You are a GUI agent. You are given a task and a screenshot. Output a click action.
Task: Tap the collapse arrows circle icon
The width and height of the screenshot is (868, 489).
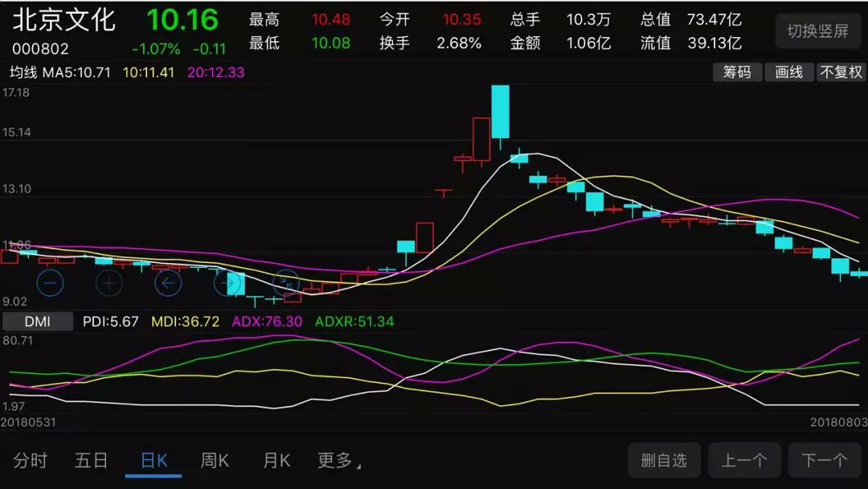click(286, 283)
